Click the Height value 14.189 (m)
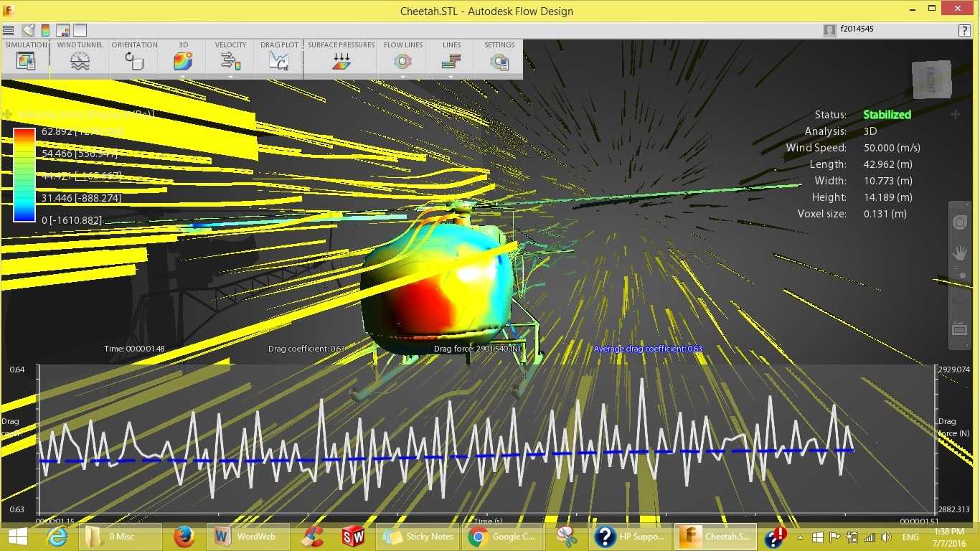 tap(887, 197)
